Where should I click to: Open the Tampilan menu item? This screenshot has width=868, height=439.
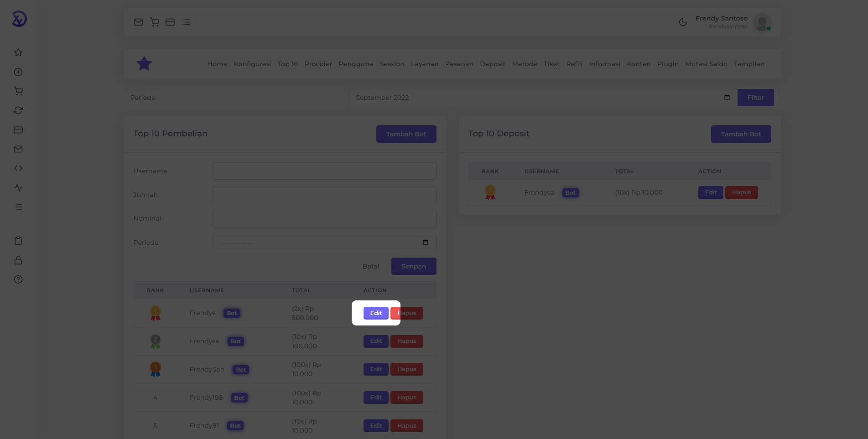pyautogui.click(x=749, y=64)
